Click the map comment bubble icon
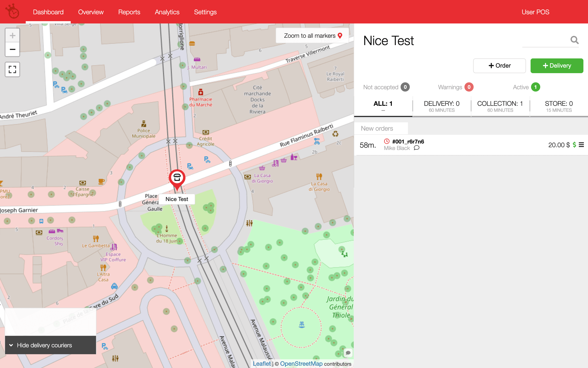 tap(348, 353)
